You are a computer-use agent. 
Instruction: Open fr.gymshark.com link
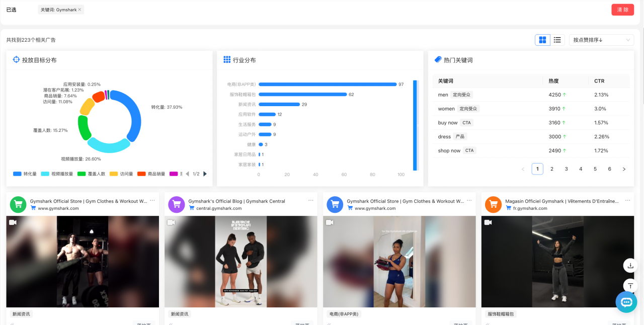530,208
